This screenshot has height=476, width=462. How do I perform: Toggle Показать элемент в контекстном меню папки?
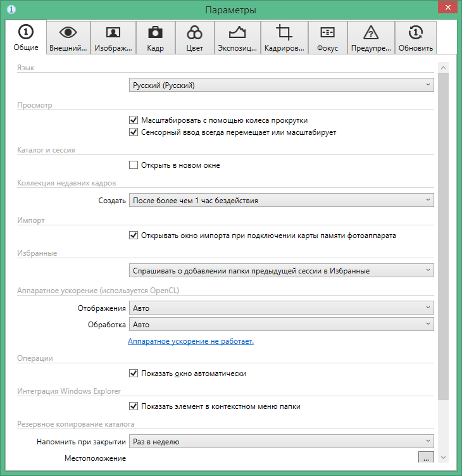click(x=134, y=406)
